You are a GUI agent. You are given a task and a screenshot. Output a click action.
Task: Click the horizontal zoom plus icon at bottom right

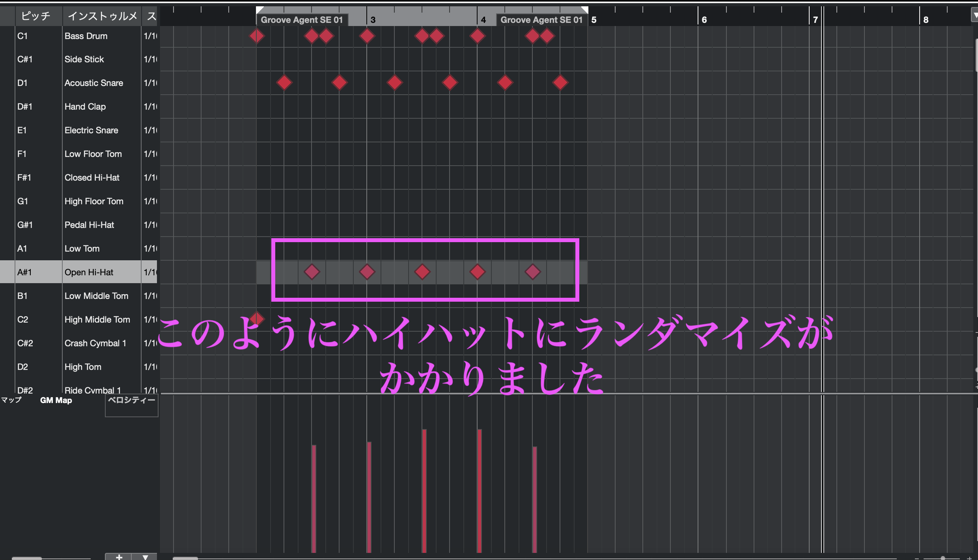tap(970, 558)
